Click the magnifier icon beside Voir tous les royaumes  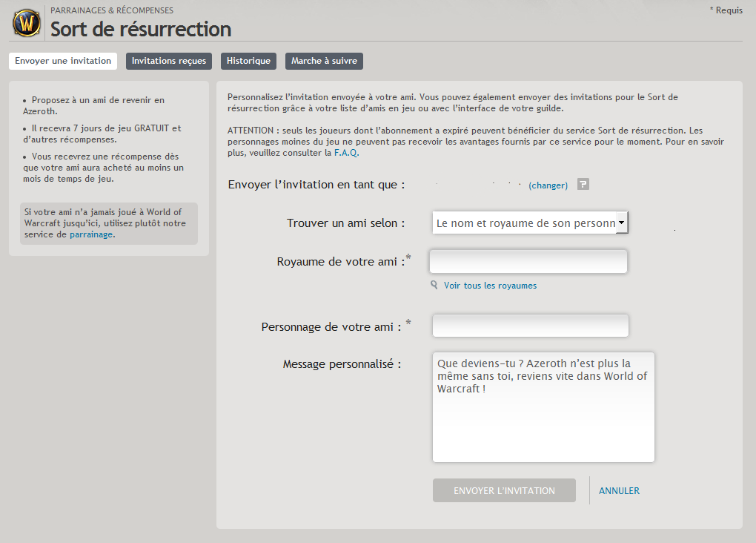(x=434, y=286)
